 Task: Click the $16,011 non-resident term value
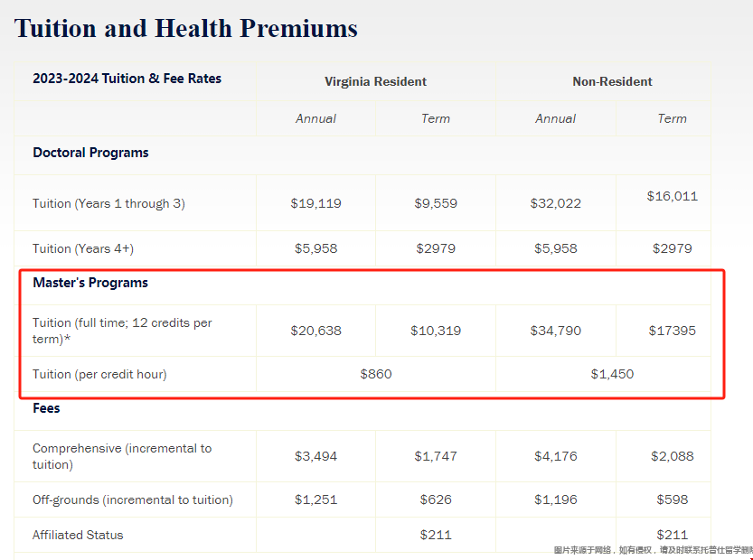[x=673, y=196]
